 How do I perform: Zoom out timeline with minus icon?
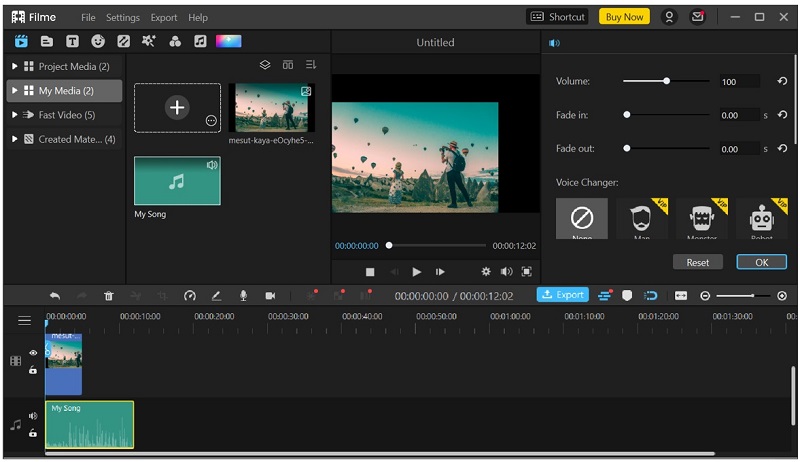pos(705,296)
